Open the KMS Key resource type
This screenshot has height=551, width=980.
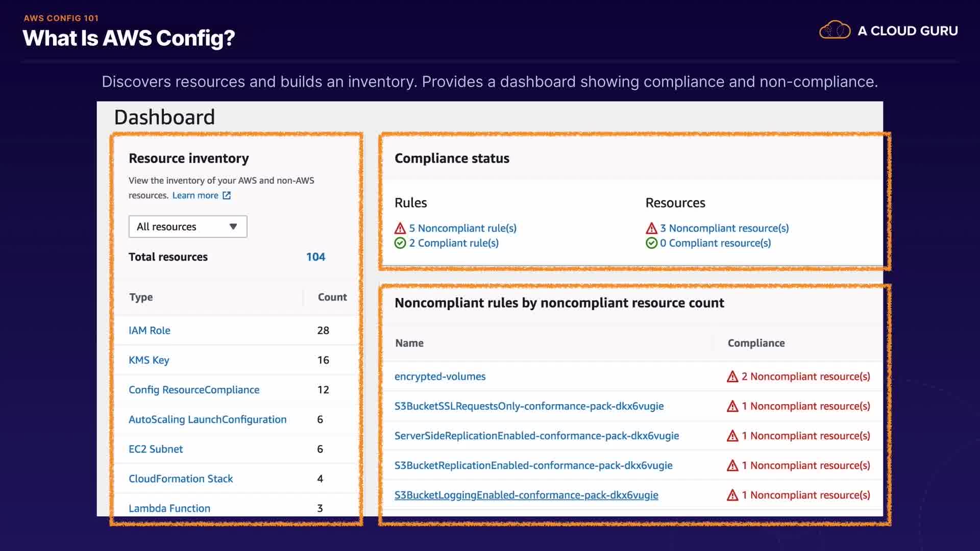[x=149, y=360]
